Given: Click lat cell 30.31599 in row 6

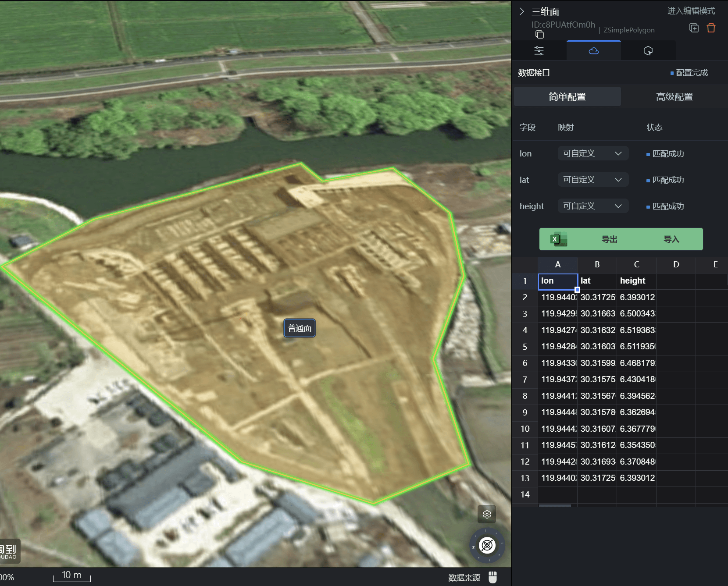Looking at the screenshot, I should pyautogui.click(x=597, y=363).
